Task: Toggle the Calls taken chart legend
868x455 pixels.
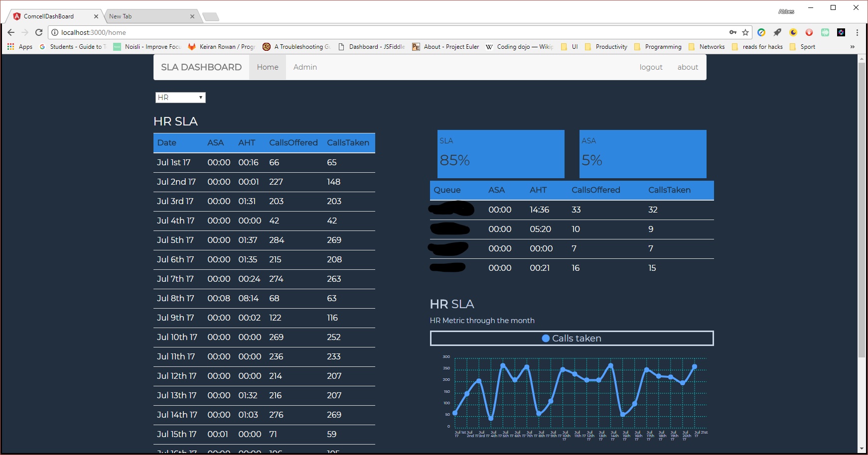Action: [572, 339]
